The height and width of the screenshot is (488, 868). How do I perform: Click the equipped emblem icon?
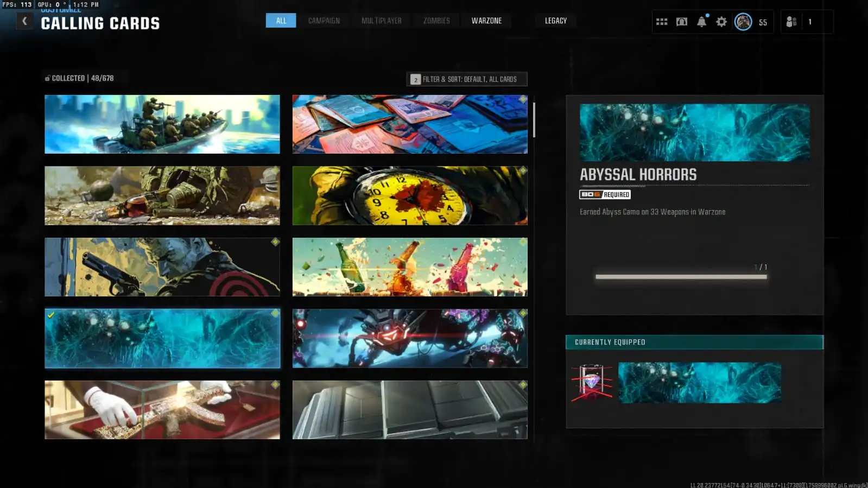592,383
